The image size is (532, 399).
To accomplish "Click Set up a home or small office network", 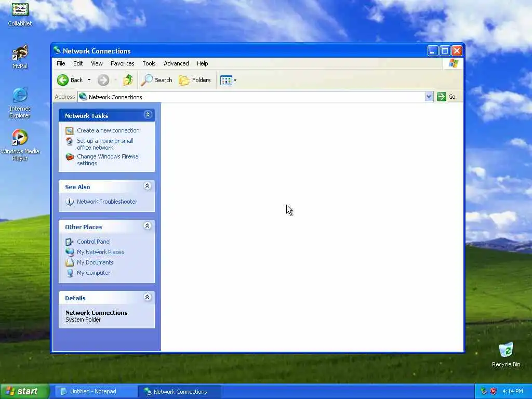I will 105,144.
